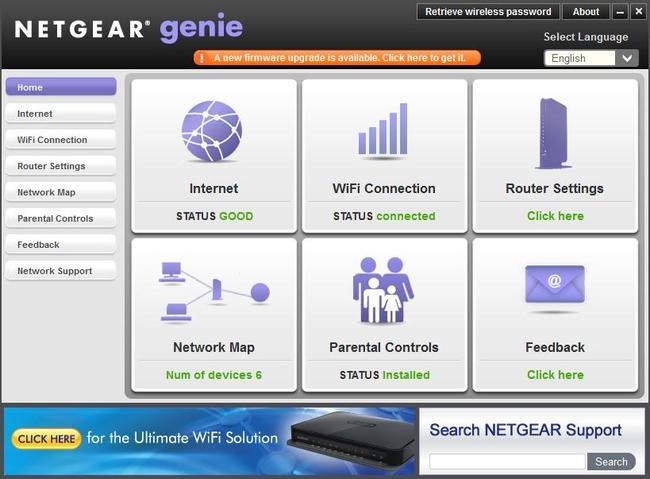Click the Feedback tile title
The height and width of the screenshot is (479, 650).
coord(555,347)
